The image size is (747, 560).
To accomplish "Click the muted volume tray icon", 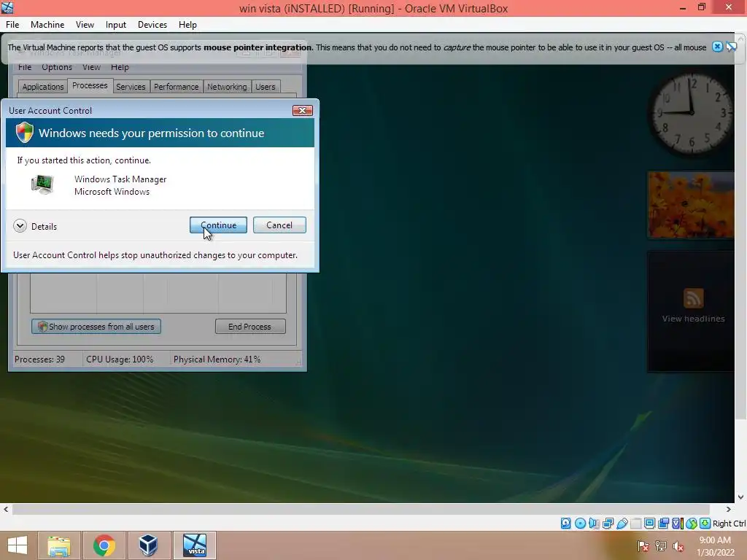I will point(678,546).
